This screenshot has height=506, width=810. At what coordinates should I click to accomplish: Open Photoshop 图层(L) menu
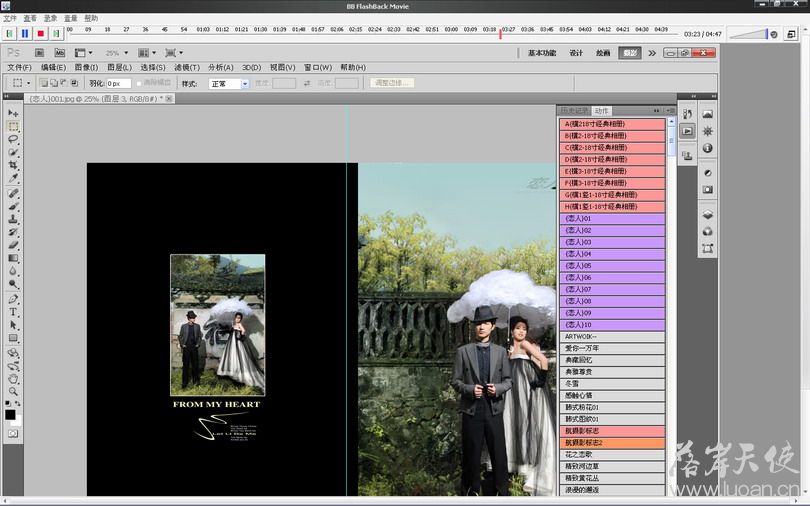coord(119,68)
